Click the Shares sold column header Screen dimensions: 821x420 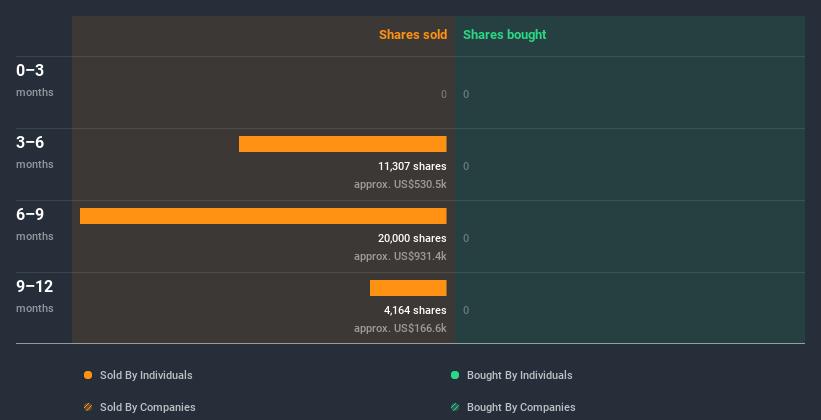pyautogui.click(x=413, y=35)
